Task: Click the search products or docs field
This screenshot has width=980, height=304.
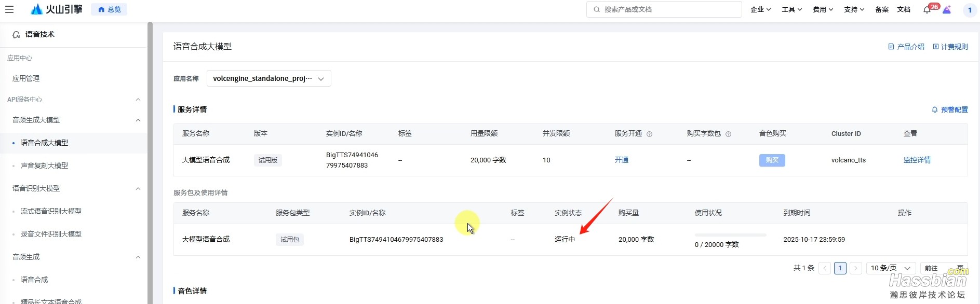Action: coord(664,9)
